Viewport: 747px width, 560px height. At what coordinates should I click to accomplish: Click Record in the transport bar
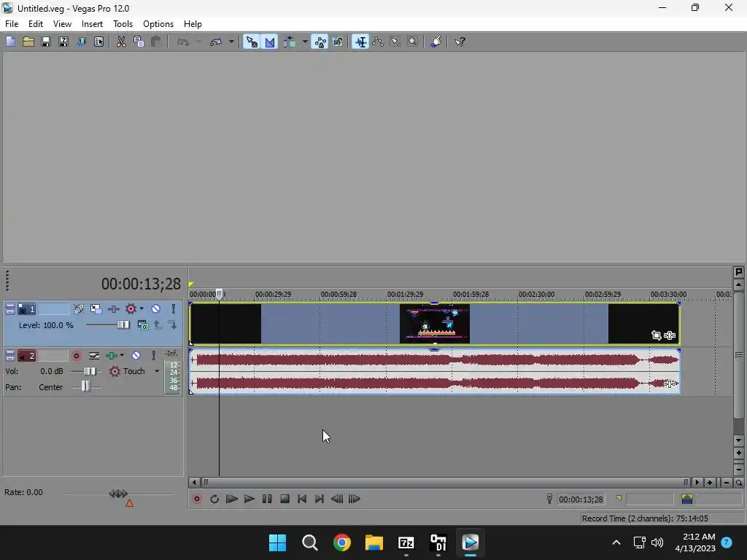pos(197,499)
